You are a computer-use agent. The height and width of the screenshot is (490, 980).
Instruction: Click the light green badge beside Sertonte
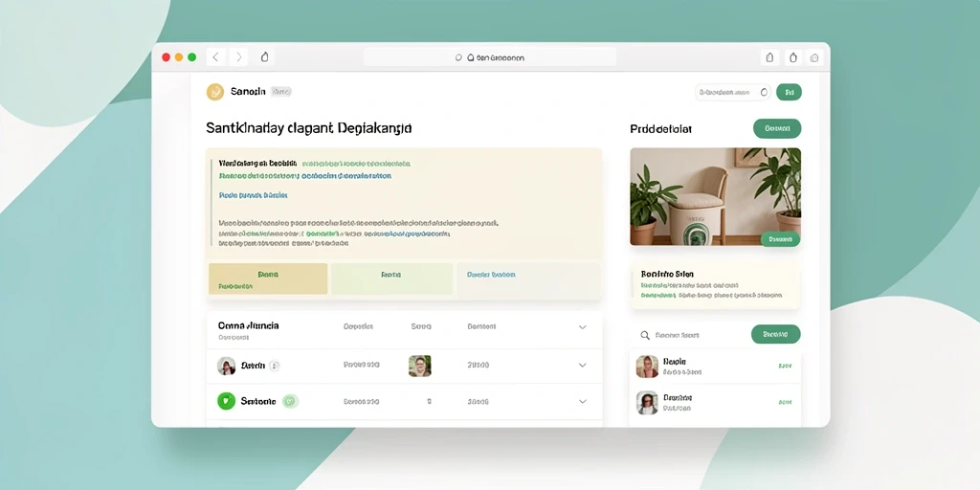[x=290, y=401]
